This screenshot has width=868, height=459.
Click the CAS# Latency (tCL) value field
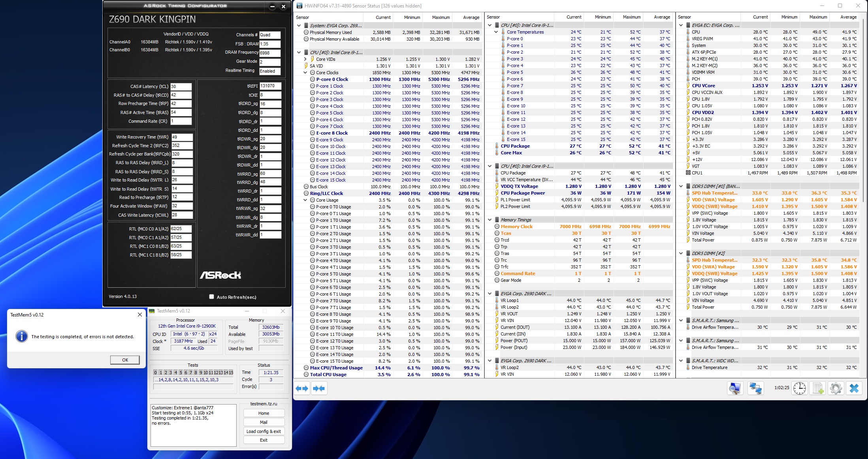(181, 86)
